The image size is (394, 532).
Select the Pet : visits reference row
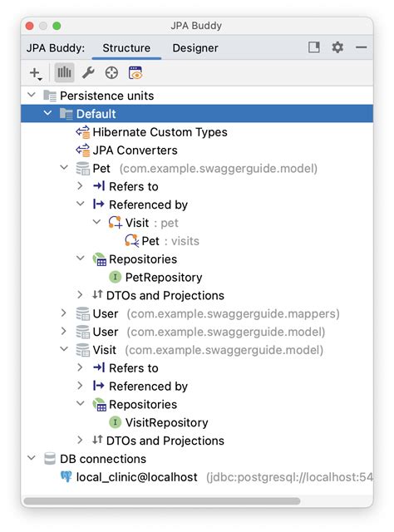[197, 241]
